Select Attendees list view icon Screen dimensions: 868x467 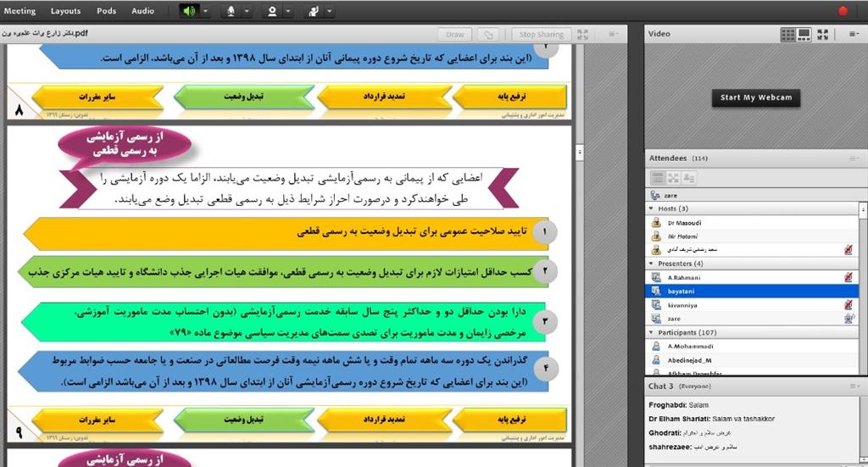click(x=658, y=178)
